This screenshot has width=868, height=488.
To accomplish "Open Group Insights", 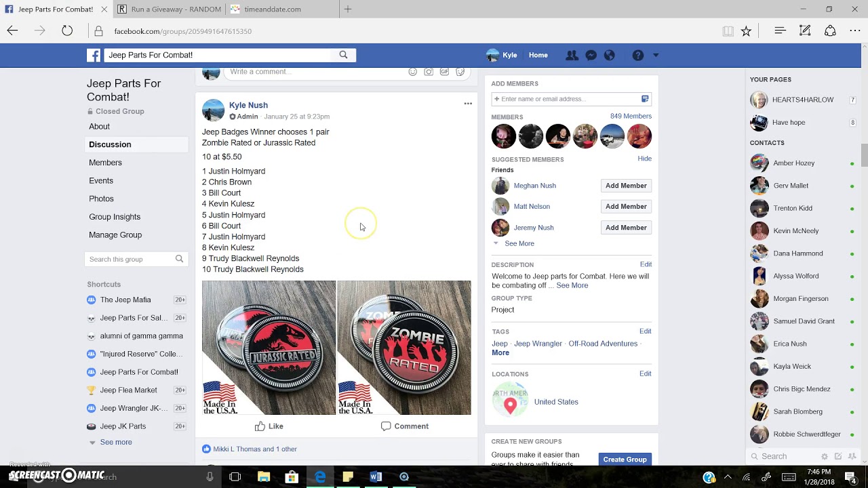I will pyautogui.click(x=115, y=217).
